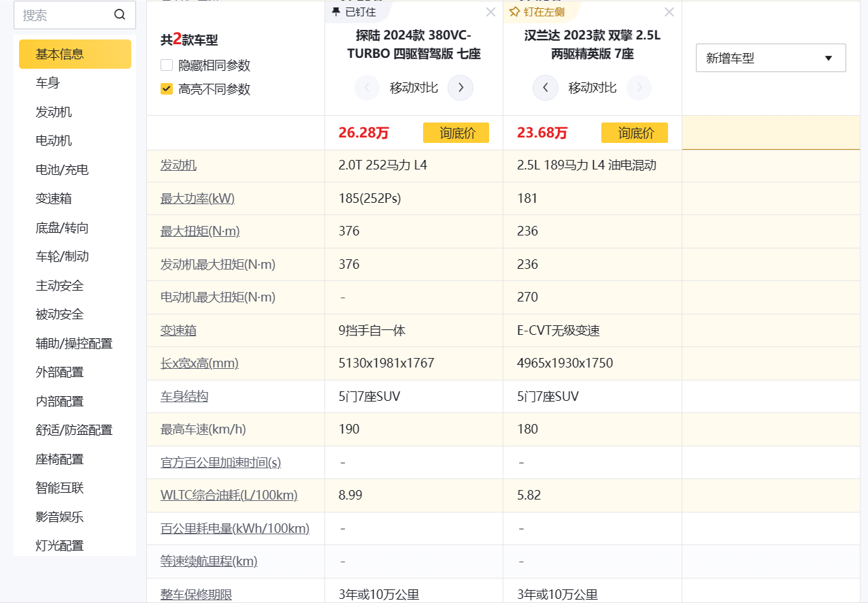Open the 智能互联 section
The height and width of the screenshot is (603, 868).
(x=60, y=488)
